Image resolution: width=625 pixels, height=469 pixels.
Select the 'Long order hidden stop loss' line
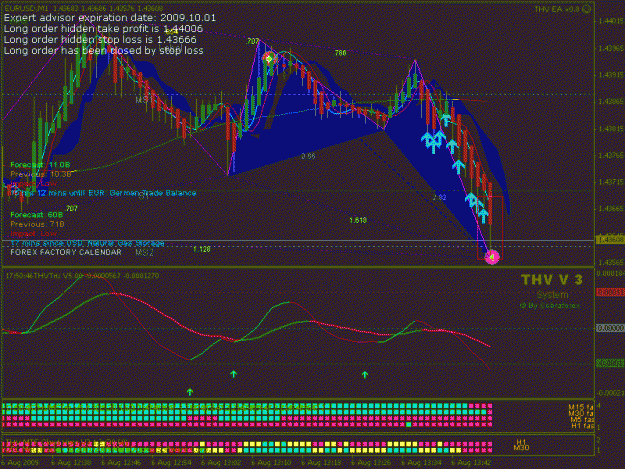coord(100,39)
